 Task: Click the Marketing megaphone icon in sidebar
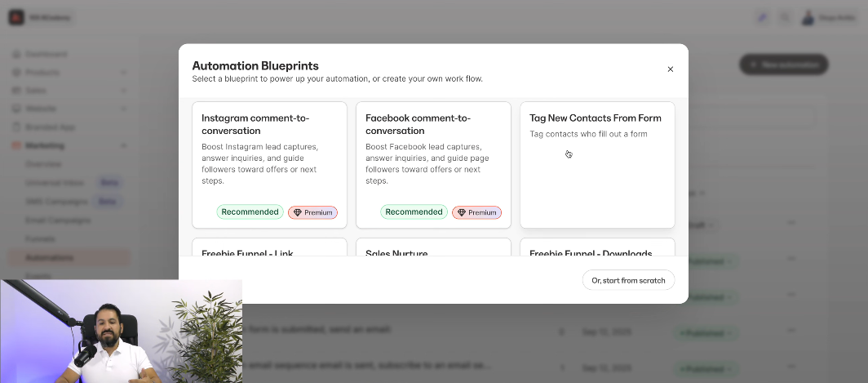(x=16, y=145)
